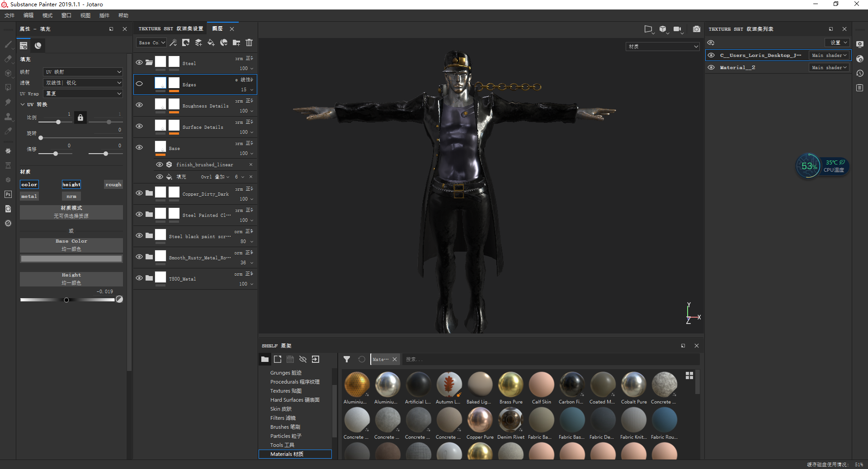
Task: Open the Edit menu (编辑)
Action: tap(28, 15)
